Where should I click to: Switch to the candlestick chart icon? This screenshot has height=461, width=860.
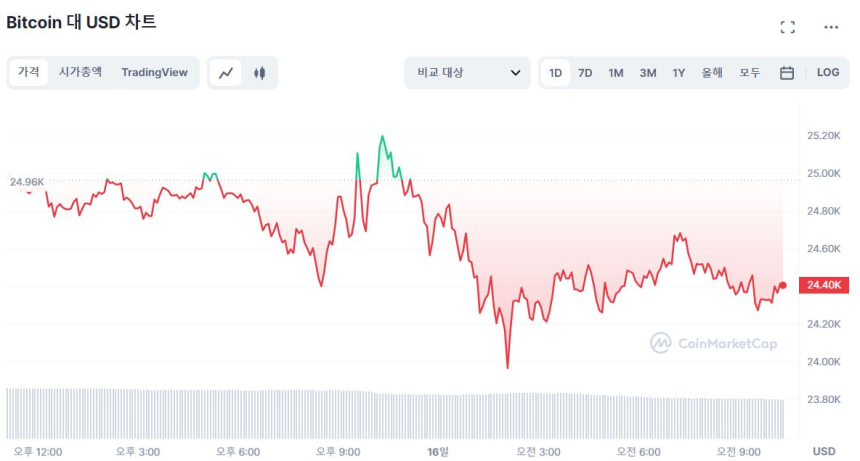pos(260,73)
